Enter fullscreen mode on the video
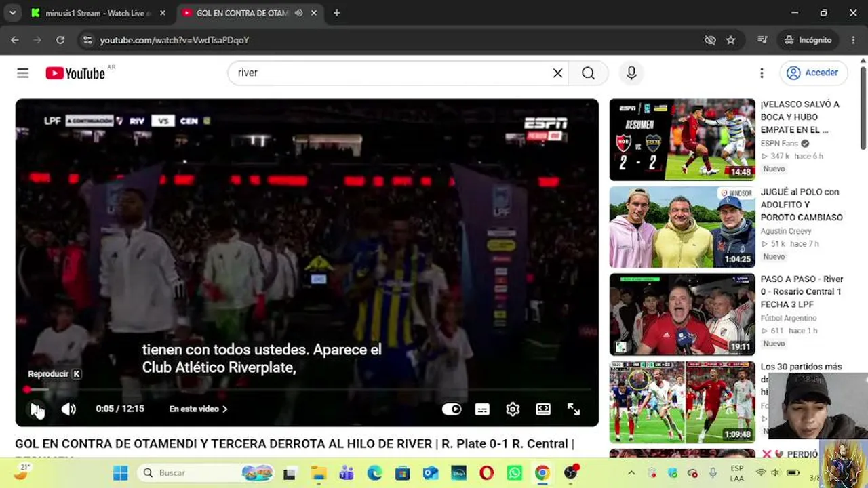 [x=574, y=409]
